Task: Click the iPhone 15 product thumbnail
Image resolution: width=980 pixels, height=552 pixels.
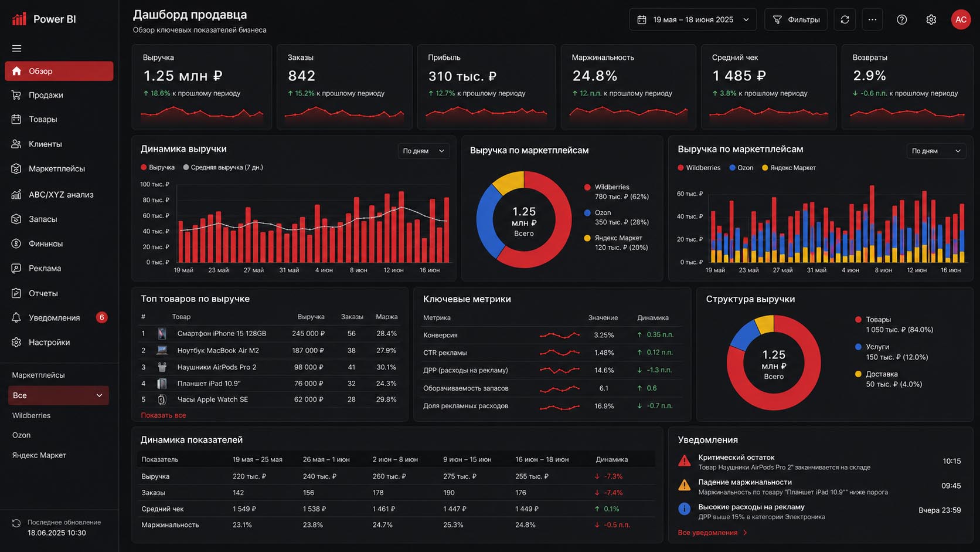Action: pos(162,333)
